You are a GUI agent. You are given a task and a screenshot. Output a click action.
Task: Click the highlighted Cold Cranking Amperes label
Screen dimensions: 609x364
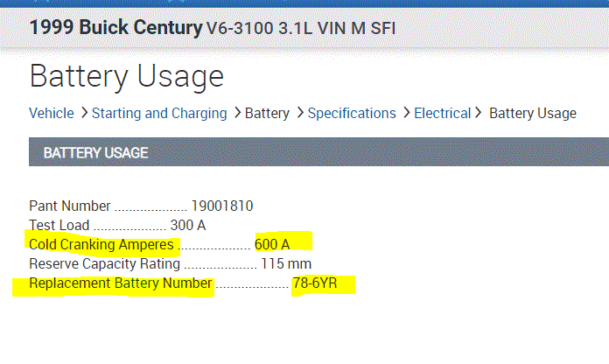(x=101, y=244)
